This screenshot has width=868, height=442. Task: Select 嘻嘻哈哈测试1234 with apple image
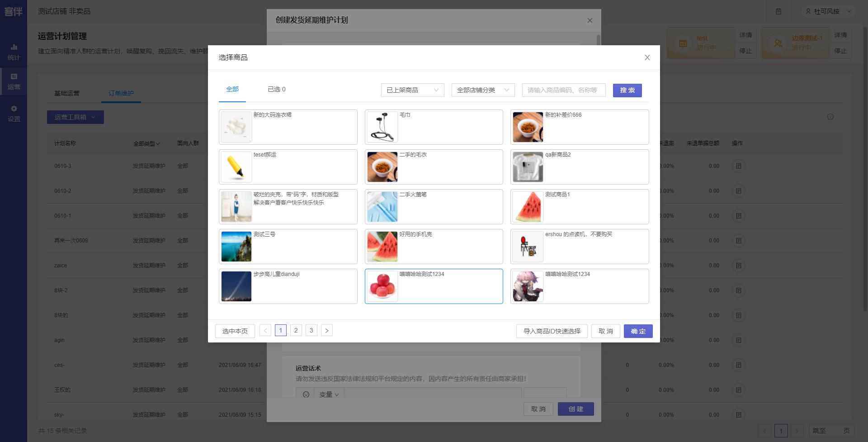[x=434, y=286]
